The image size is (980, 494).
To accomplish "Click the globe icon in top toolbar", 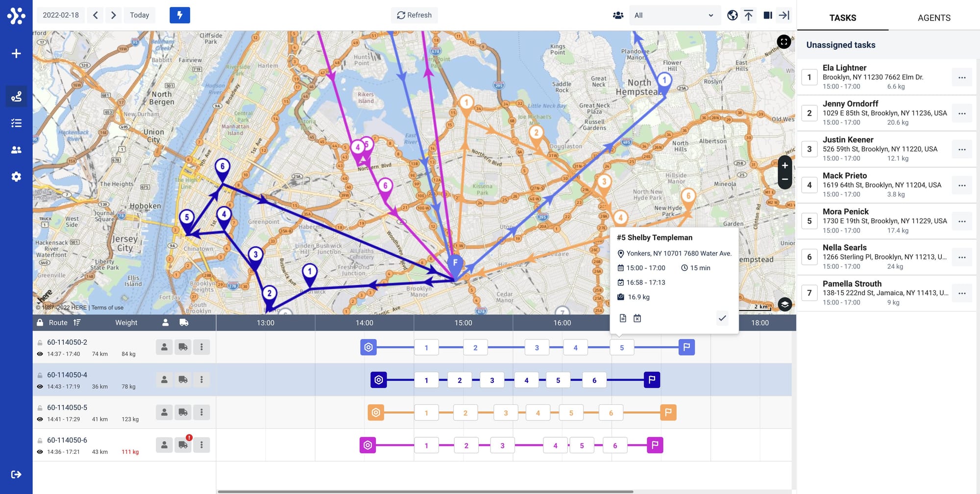I will pos(733,15).
